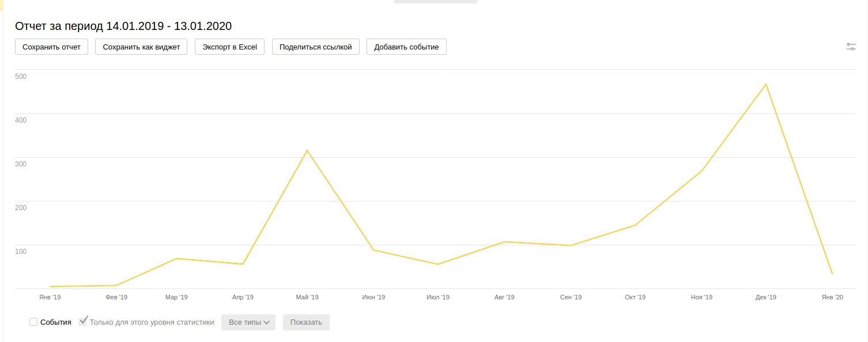Image resolution: width=868 pixels, height=342 pixels.
Task: Click the Мар '19 data point
Action: tap(176, 259)
